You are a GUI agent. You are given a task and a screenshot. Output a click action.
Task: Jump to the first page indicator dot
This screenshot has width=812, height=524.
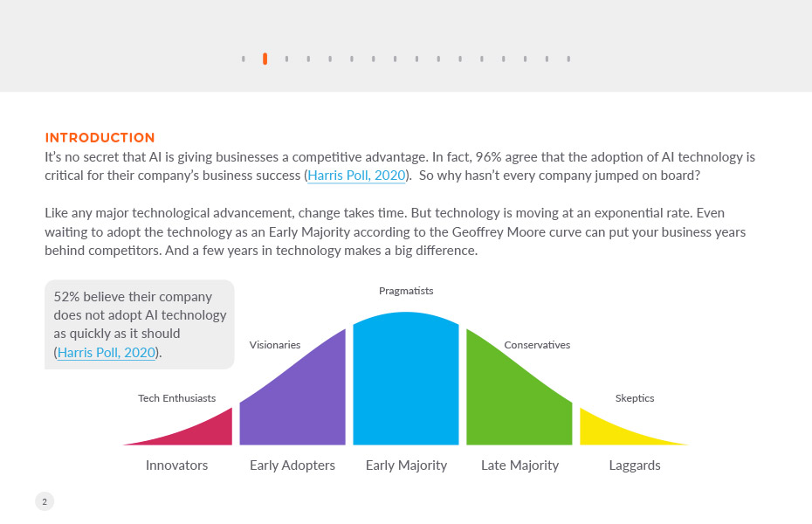[x=243, y=59]
